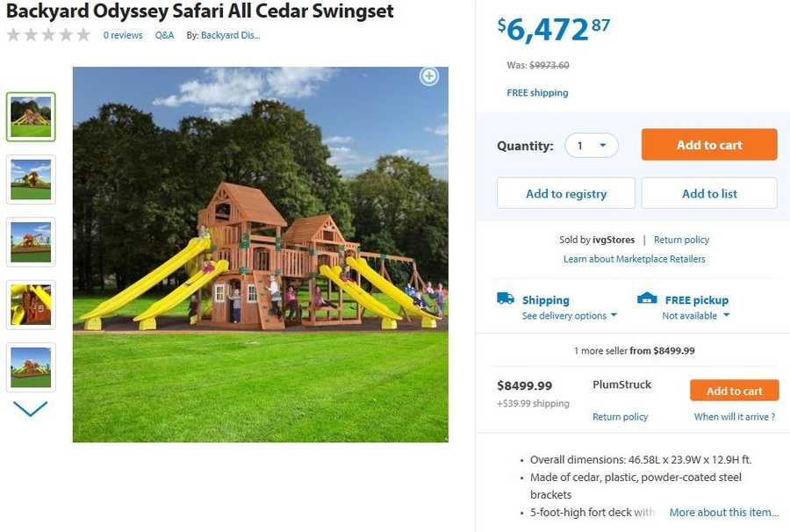Click the When will it arrive link
This screenshot has height=532, width=790.
(734, 417)
